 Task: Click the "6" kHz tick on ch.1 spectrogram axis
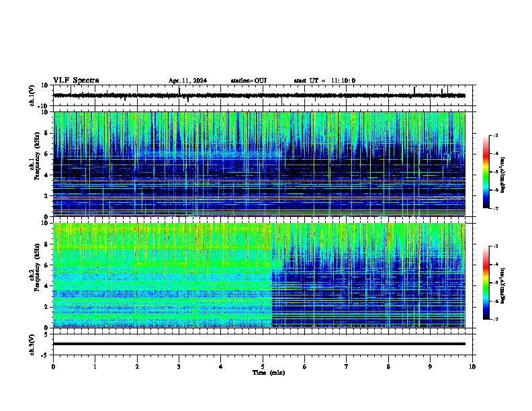(47, 154)
